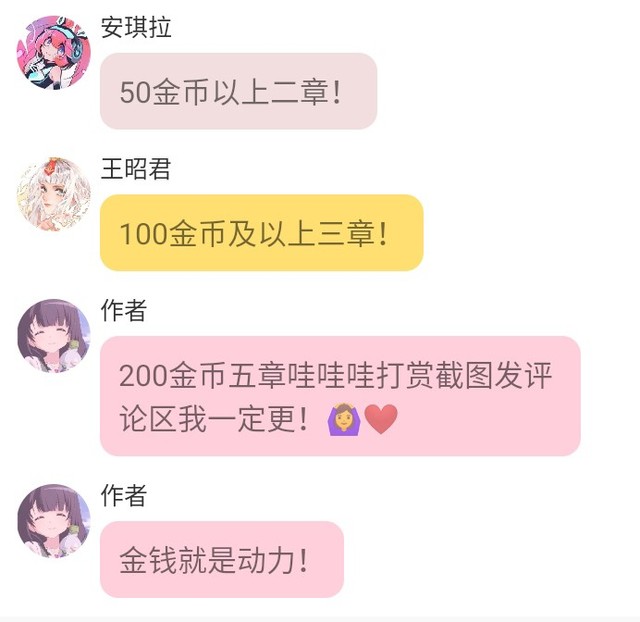Open the first 作者 avatar
Screen dimensions: 640x622
(x=53, y=335)
